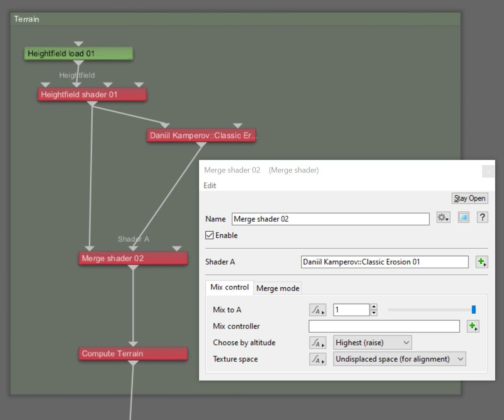
Task: Open help with the question mark icon
Action: pos(483,217)
